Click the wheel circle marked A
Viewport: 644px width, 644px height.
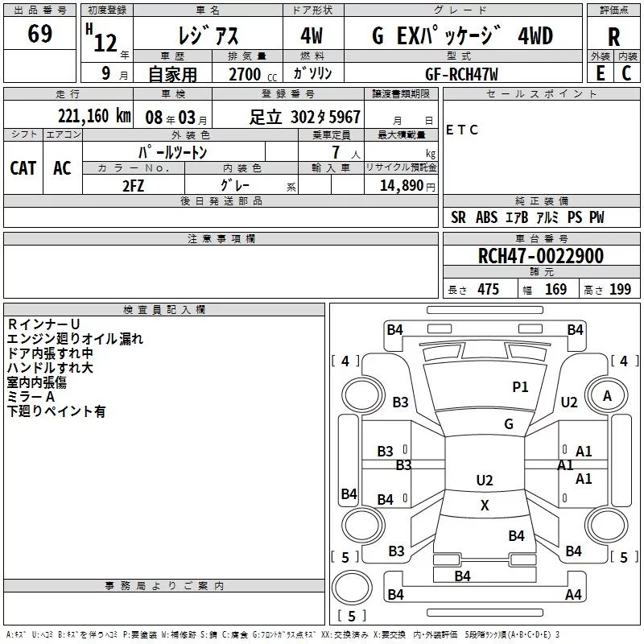pyautogui.click(x=607, y=395)
